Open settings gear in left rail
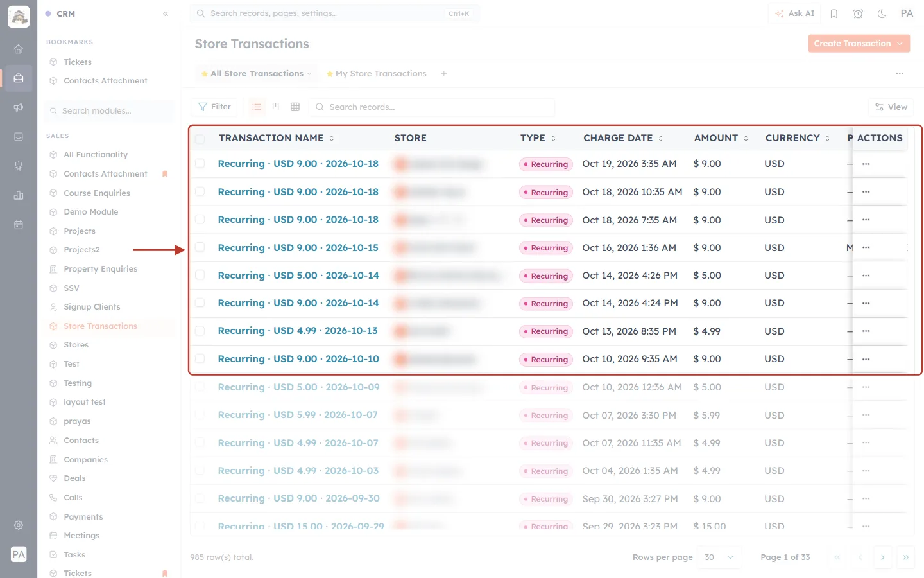Screen dimensions: 924x578 point(19,525)
